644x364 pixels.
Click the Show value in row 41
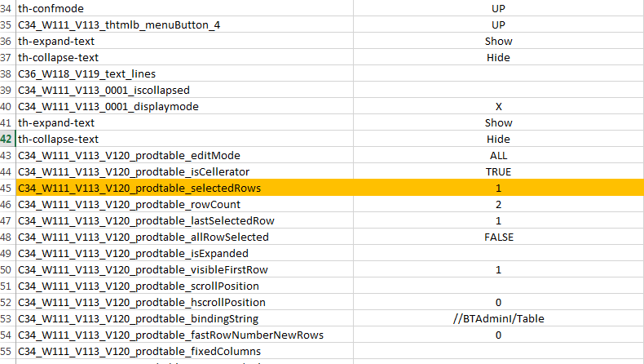[499, 122]
